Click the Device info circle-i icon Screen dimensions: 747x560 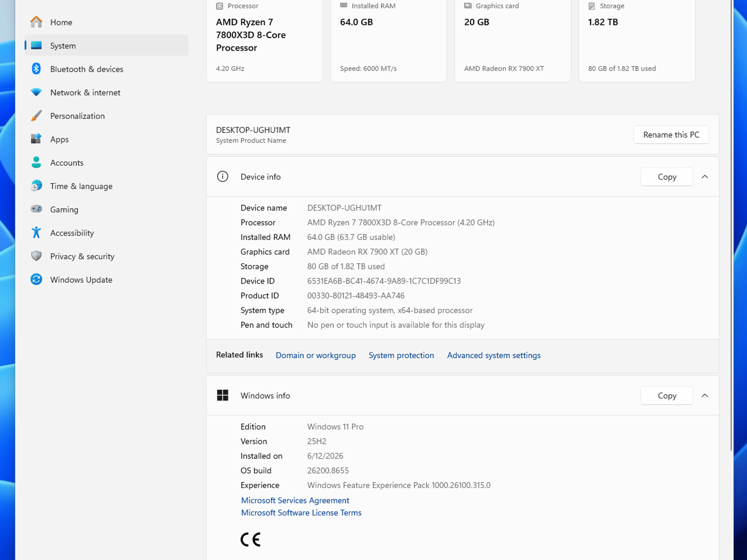[222, 176]
